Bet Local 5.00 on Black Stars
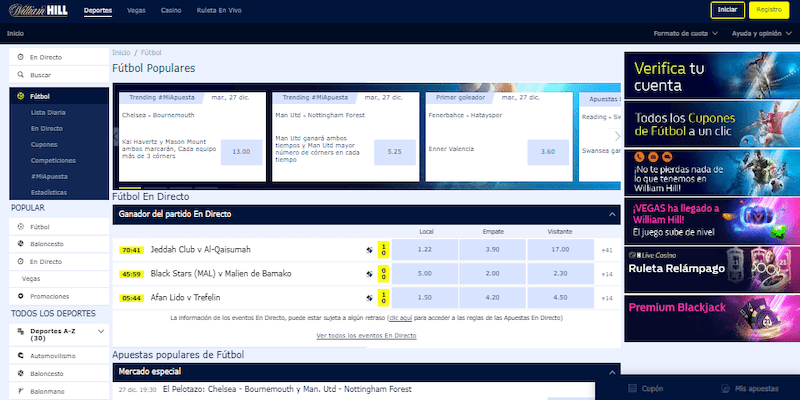 424,273
